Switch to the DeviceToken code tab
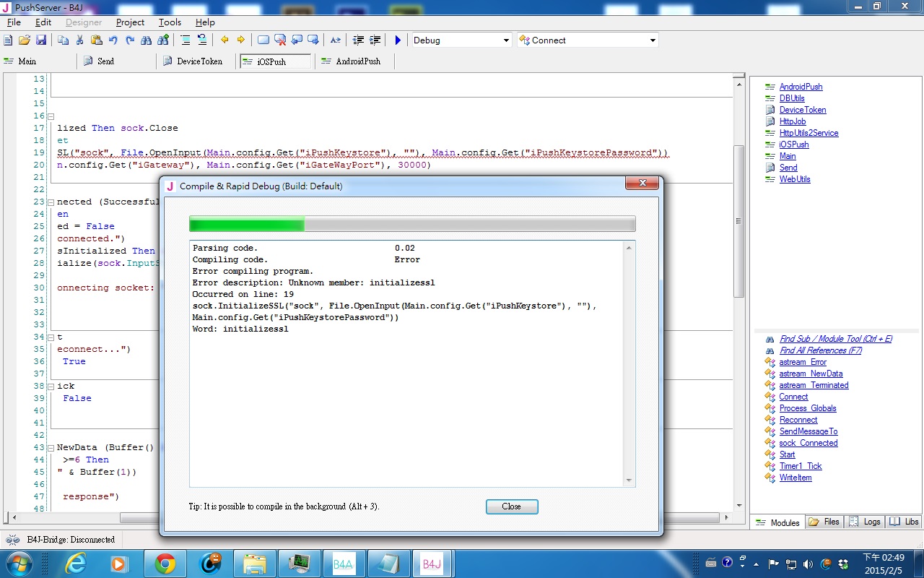924x578 pixels. coord(196,61)
